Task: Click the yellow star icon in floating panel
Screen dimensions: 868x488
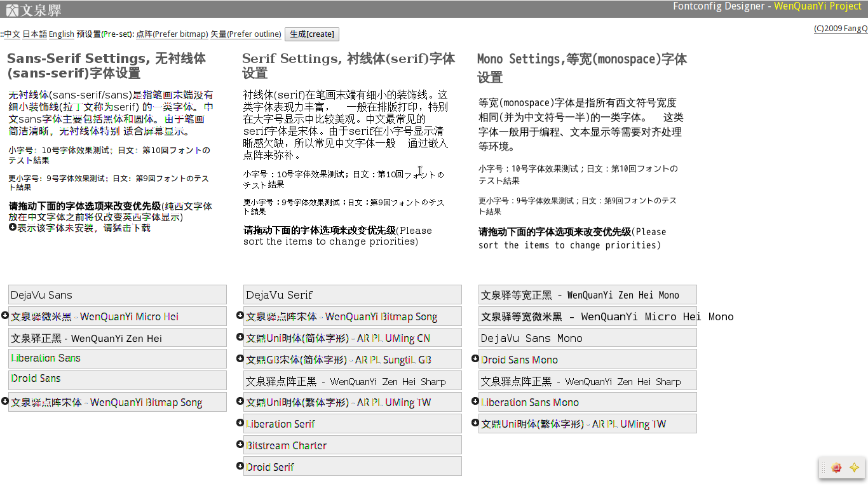Action: click(854, 468)
